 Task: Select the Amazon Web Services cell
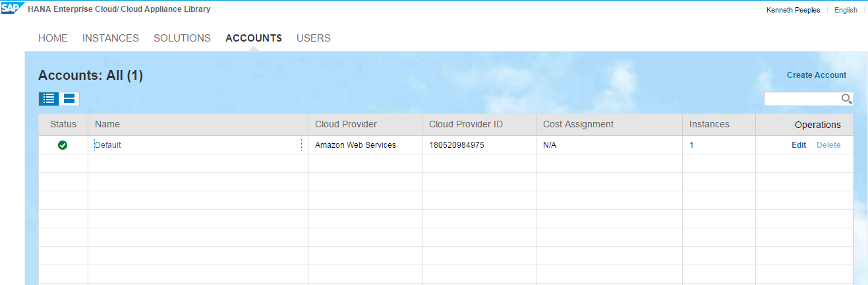(365, 145)
